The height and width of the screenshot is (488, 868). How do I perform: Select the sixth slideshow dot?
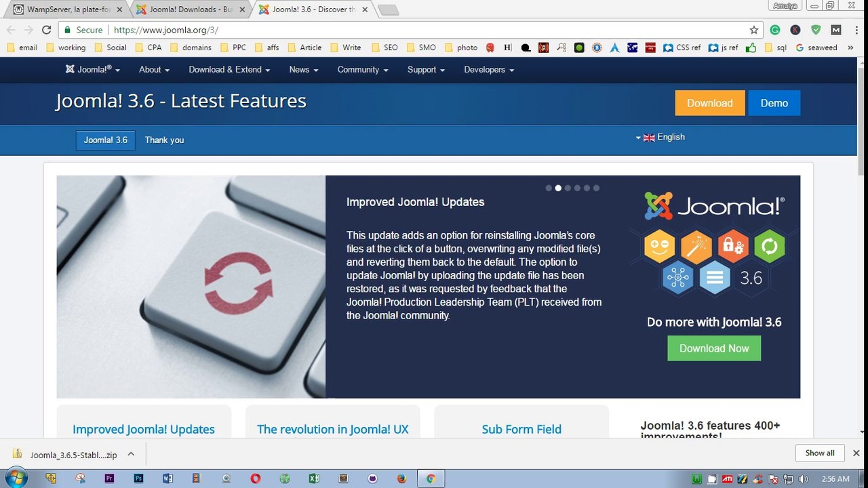pos(596,188)
